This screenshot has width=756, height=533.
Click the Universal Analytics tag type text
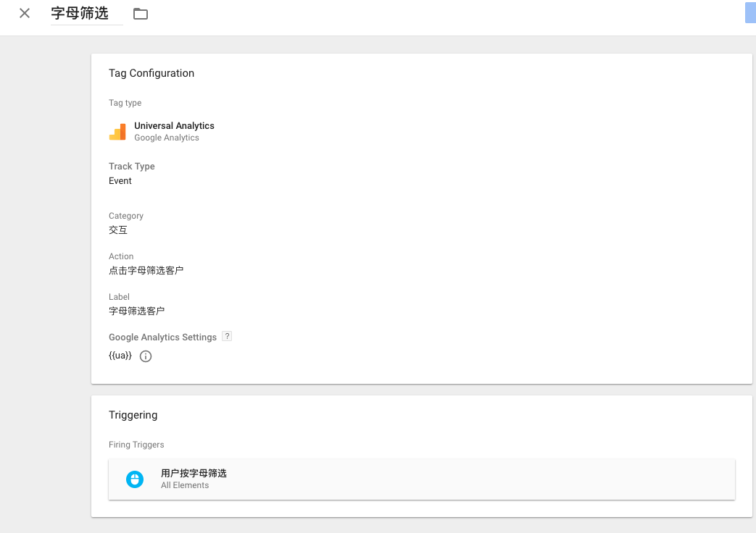[174, 126]
